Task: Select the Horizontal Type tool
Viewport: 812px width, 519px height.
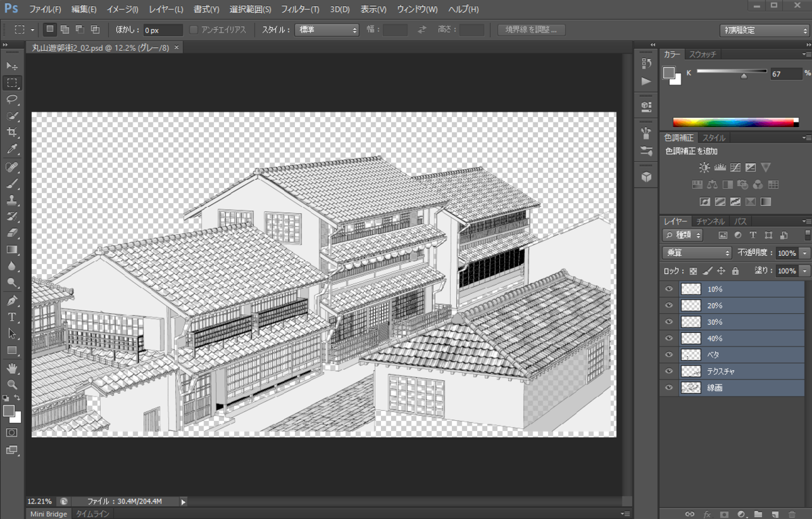Action: click(12, 316)
